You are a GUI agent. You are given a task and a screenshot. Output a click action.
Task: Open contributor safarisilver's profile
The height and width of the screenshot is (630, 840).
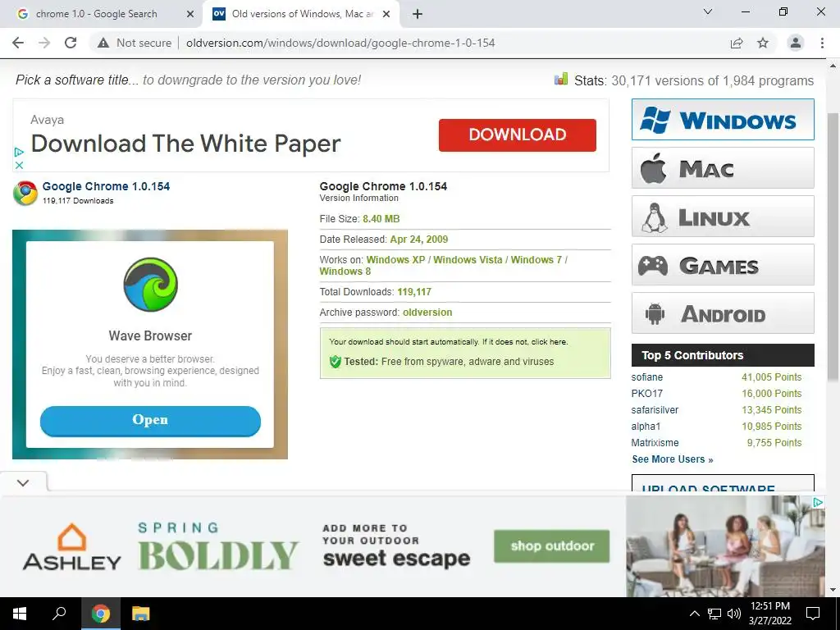pyautogui.click(x=655, y=410)
